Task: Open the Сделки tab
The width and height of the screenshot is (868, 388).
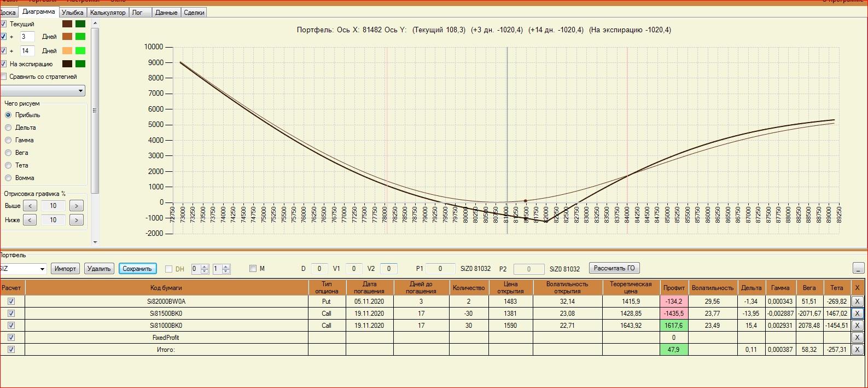Action: (194, 12)
